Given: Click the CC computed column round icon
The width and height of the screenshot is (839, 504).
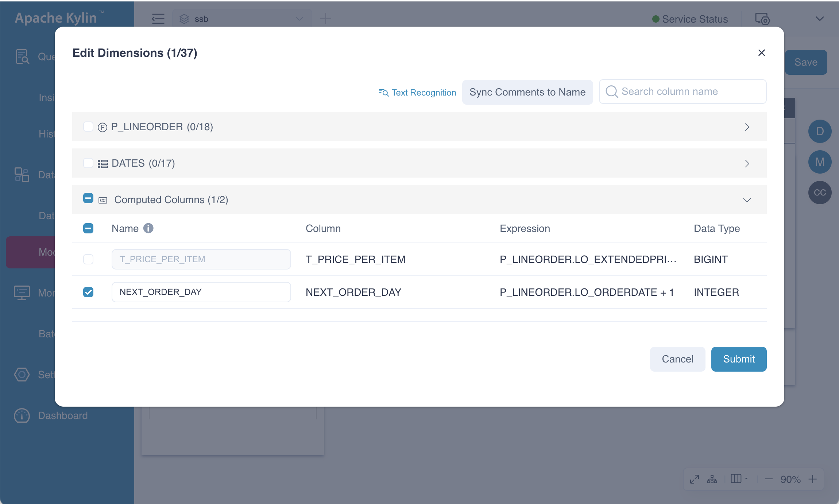Looking at the screenshot, I should (x=820, y=193).
